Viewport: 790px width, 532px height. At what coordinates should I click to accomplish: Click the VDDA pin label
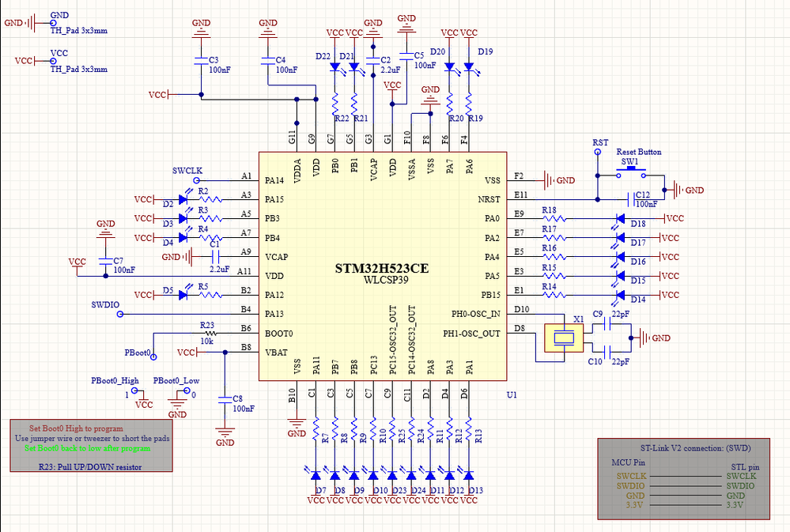point(297,170)
